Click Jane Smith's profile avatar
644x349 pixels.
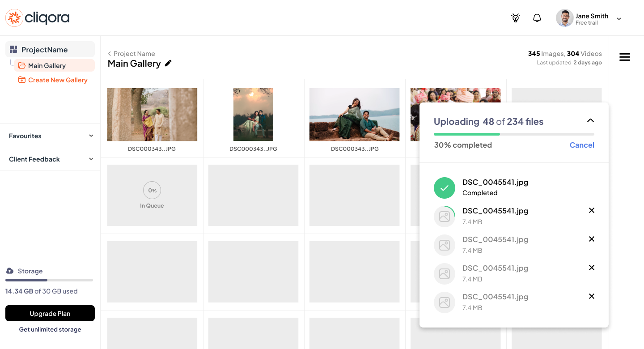click(x=564, y=18)
